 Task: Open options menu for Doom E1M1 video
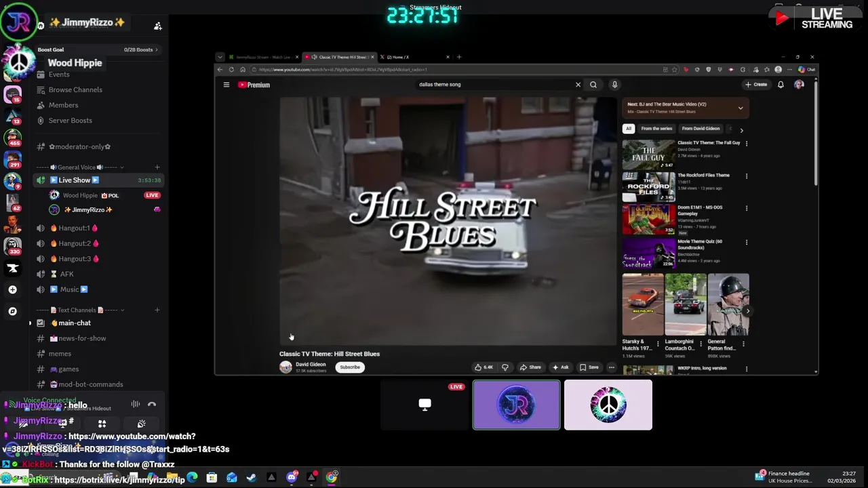click(747, 209)
